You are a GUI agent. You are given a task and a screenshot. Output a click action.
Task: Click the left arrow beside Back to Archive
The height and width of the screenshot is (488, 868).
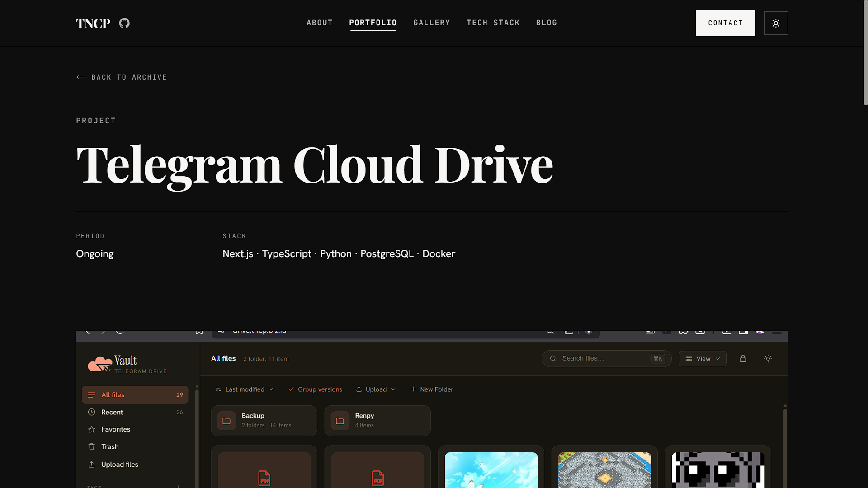click(81, 77)
